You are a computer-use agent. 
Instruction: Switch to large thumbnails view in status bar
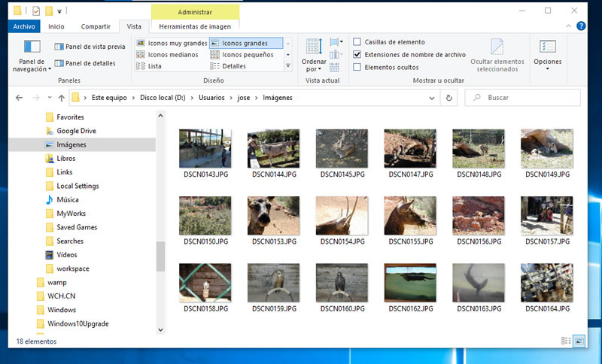pyautogui.click(x=579, y=341)
